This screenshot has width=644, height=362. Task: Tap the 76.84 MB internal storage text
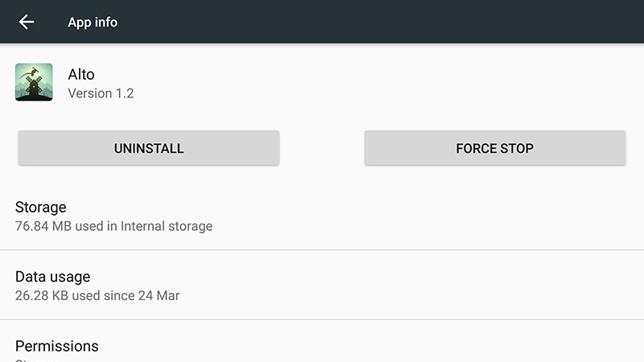pyautogui.click(x=114, y=226)
